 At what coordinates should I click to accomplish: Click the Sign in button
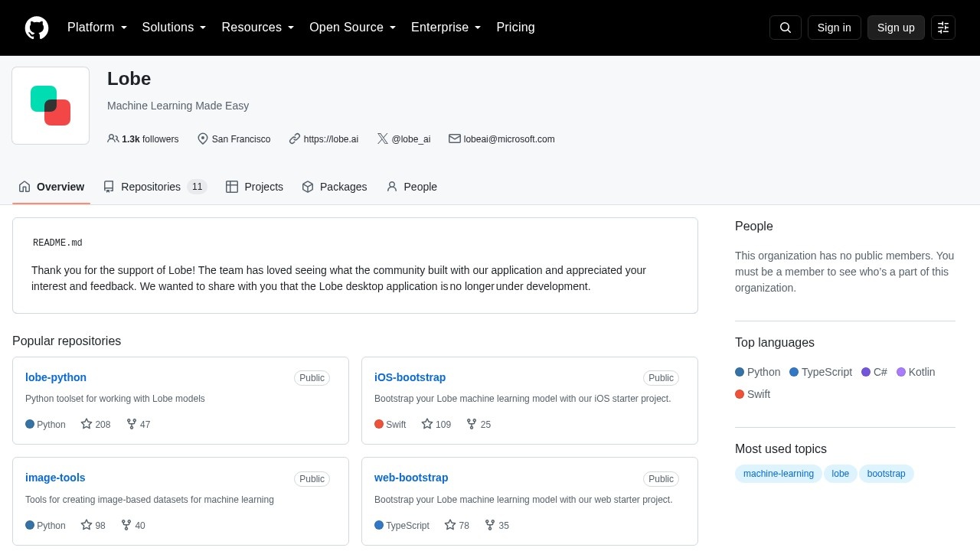(835, 28)
